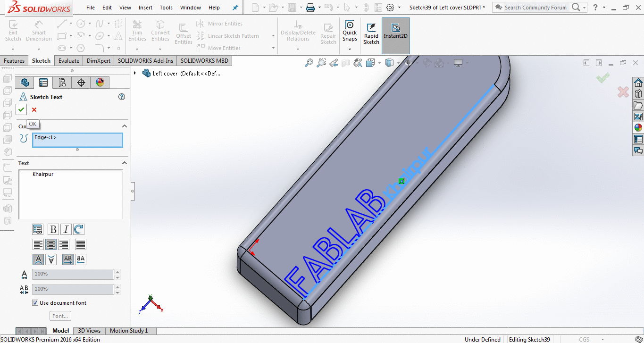The width and height of the screenshot is (644, 343).
Task: Switch to the SOLIDWORKS MBD tab
Action: point(204,61)
